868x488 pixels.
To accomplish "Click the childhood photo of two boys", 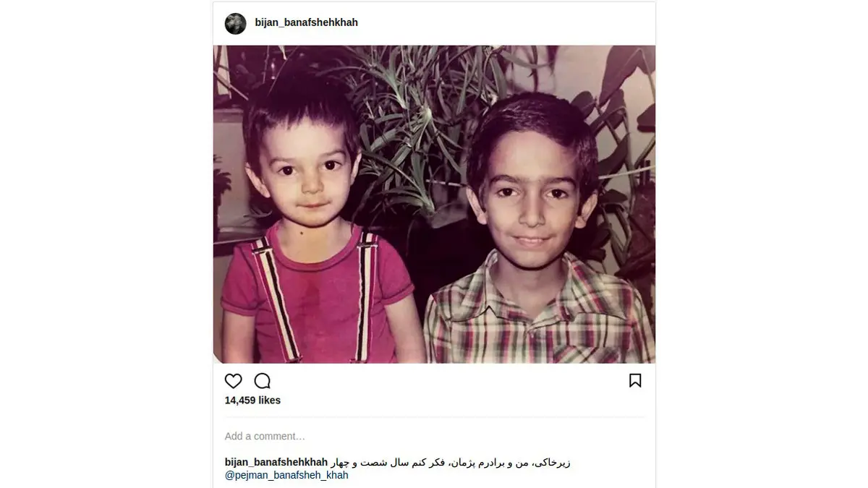I will [x=434, y=204].
